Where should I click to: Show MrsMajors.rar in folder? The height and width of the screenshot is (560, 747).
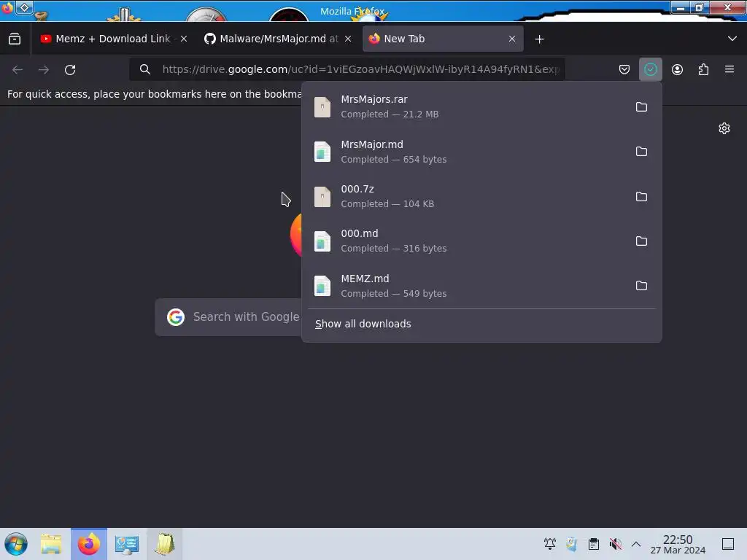[x=641, y=106]
